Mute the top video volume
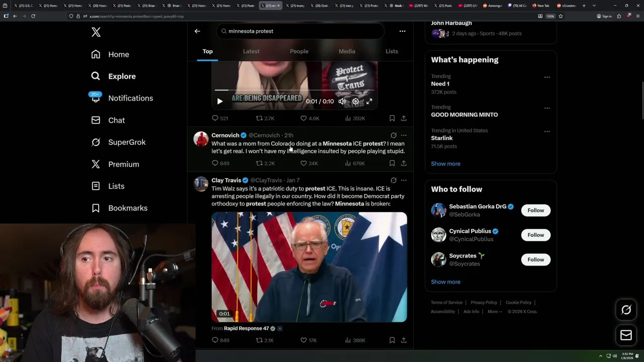Image resolution: width=644 pixels, height=362 pixels. 342,102
